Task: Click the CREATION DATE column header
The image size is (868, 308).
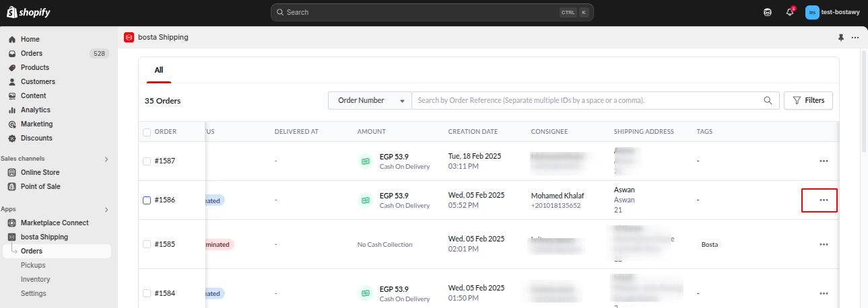Action: pyautogui.click(x=473, y=132)
